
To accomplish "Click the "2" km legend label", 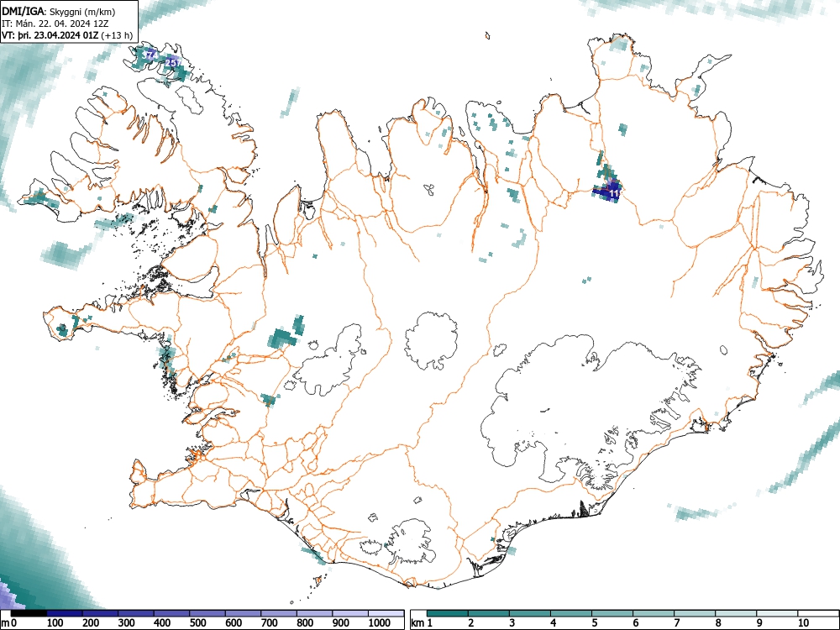I will click(x=471, y=623).
